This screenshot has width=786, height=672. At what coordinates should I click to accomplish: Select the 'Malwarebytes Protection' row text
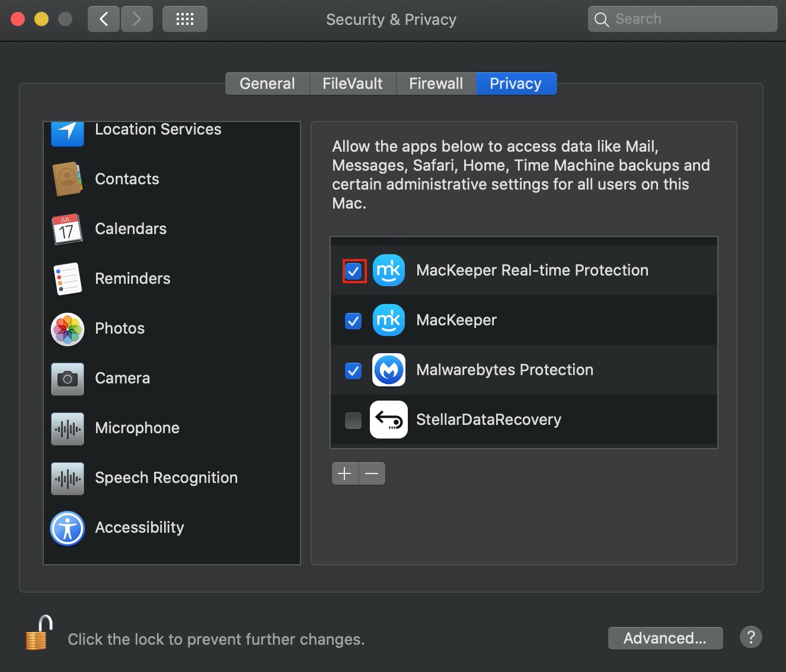coord(505,370)
